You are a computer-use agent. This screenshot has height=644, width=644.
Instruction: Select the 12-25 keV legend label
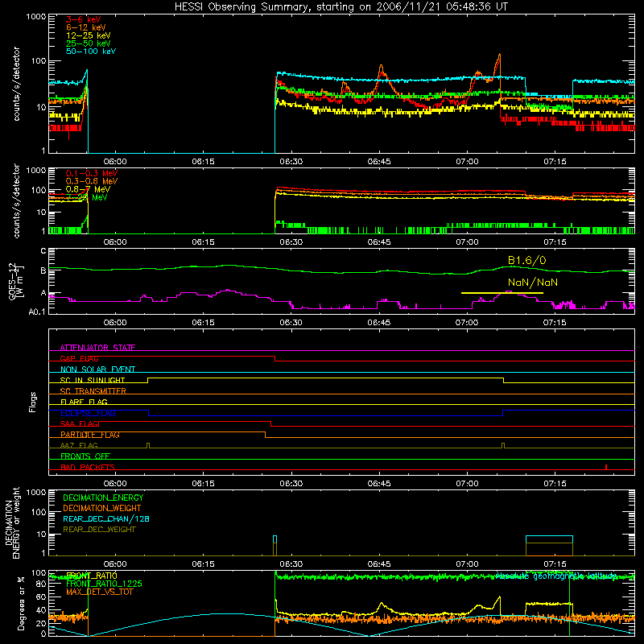pyautogui.click(x=88, y=35)
